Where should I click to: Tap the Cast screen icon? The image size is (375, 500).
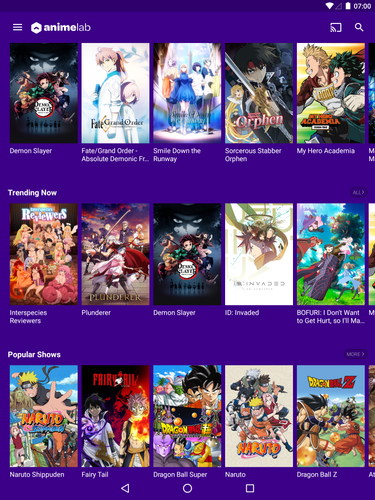[x=336, y=27]
